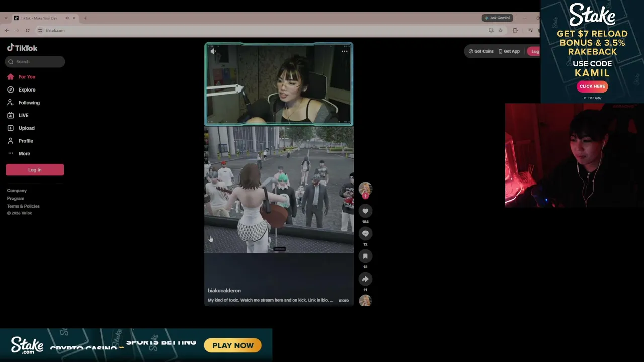Click the LIVE camera icon in sidebar
Screen dimensions: 644x362
[11, 115]
